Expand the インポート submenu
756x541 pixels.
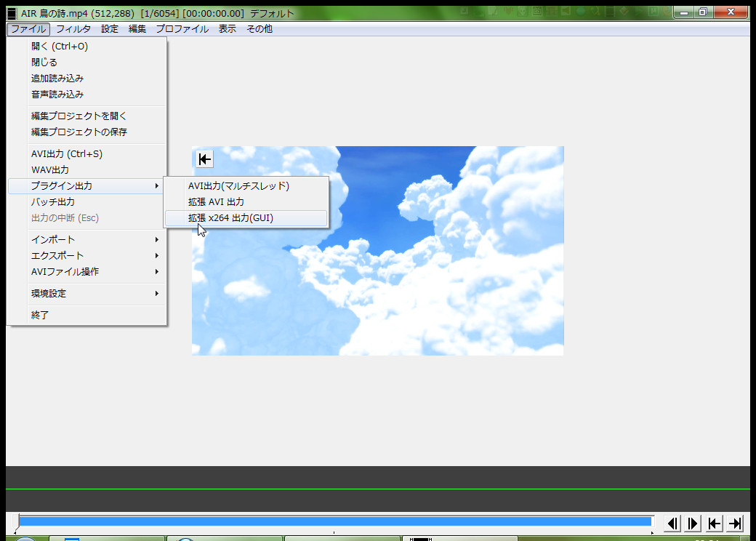click(87, 240)
